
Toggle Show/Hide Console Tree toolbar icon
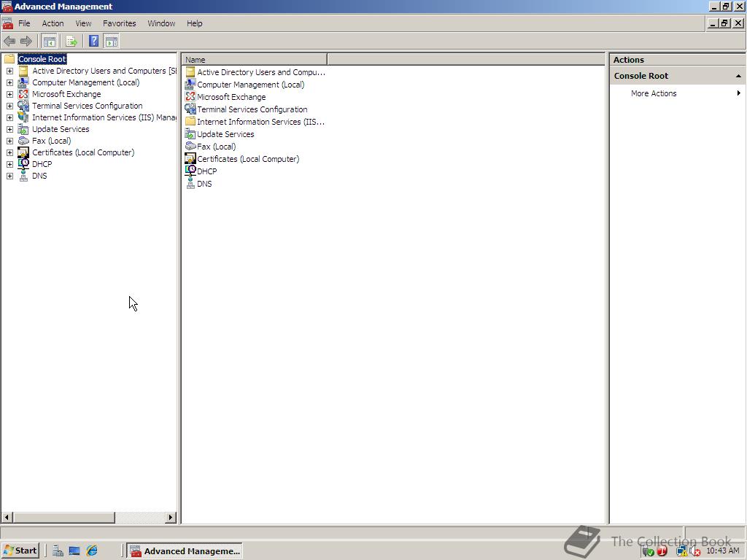pyautogui.click(x=49, y=42)
